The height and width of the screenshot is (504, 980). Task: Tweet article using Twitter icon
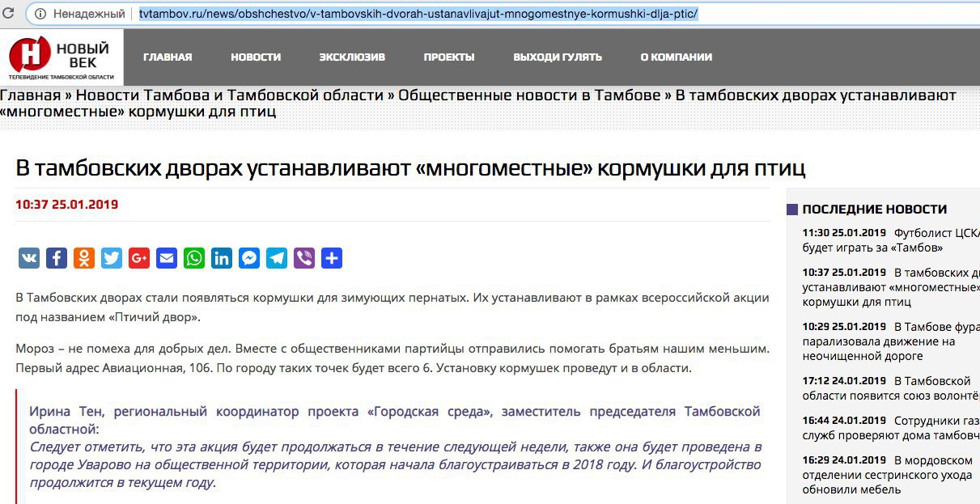(112, 258)
